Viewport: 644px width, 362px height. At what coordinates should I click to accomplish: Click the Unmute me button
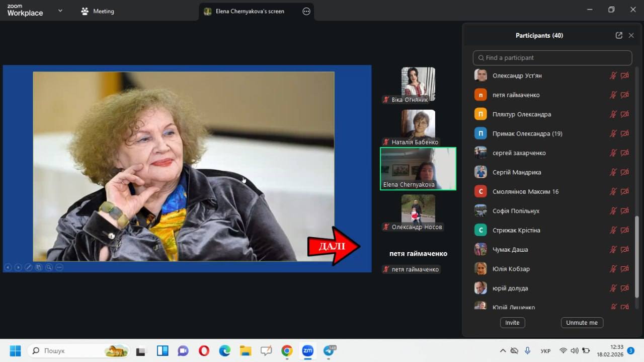pyautogui.click(x=582, y=323)
